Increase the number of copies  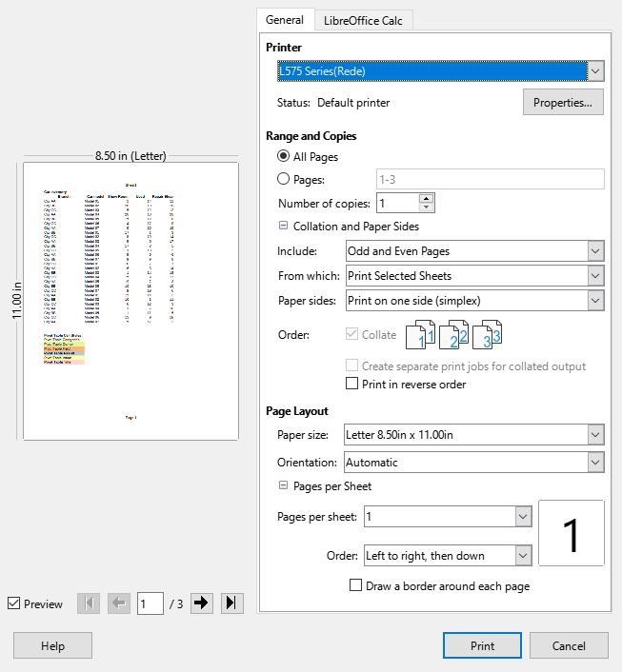pos(426,198)
